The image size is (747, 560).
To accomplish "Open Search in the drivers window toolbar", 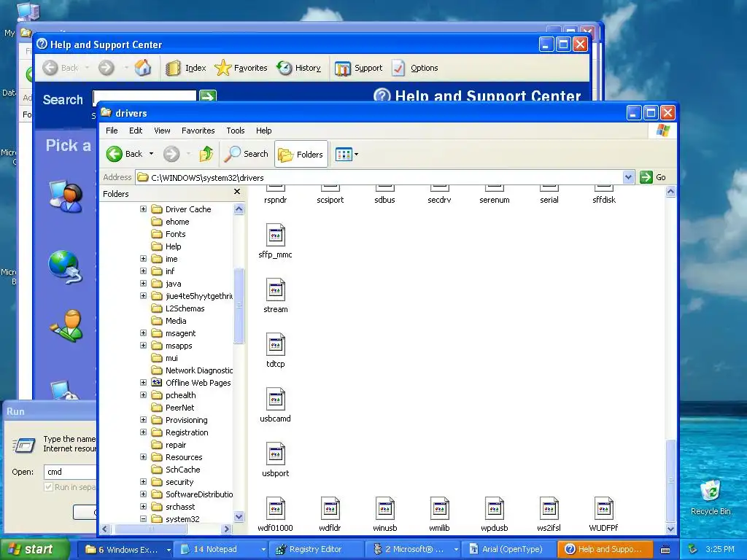I will tap(247, 154).
